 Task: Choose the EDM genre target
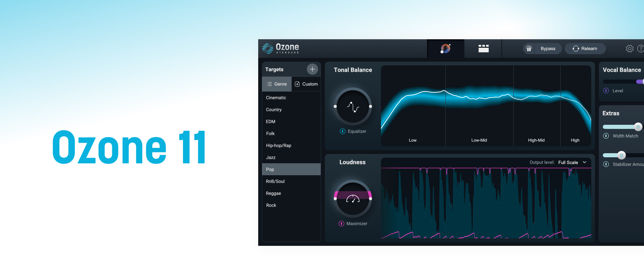tap(291, 121)
